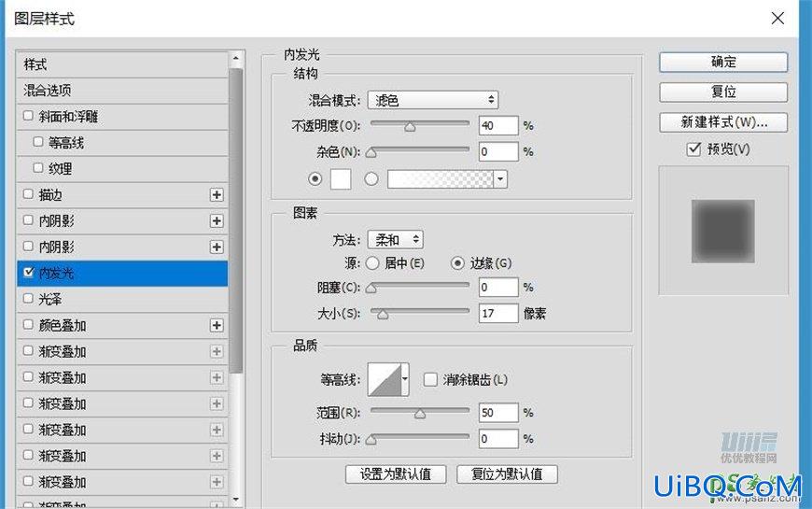Open the gradient picker dropdown arrow
Viewport: 812px width, 509px height.
coord(500,179)
